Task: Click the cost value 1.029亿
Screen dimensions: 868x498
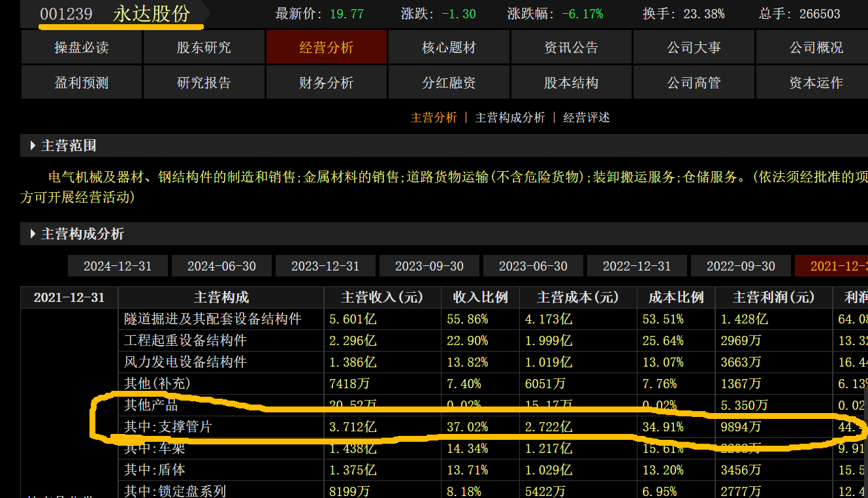Action: tap(549, 470)
